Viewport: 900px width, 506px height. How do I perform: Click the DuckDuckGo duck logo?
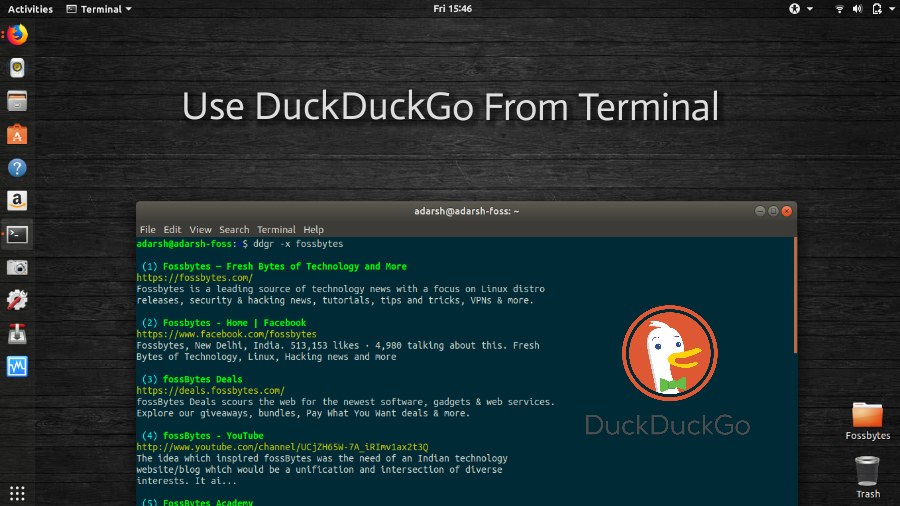click(669, 353)
